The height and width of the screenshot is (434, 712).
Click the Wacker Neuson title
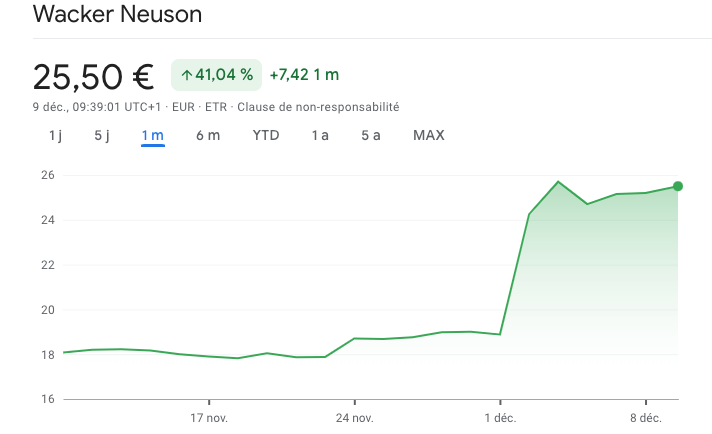(x=117, y=15)
